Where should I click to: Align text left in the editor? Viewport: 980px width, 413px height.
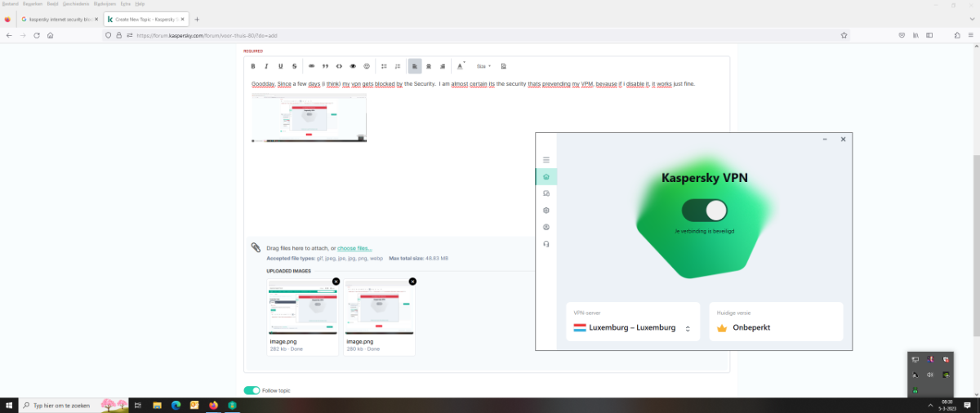click(415, 66)
